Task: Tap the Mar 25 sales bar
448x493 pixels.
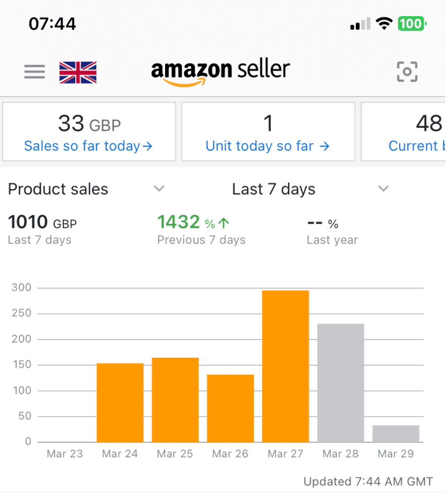Action: (175, 399)
